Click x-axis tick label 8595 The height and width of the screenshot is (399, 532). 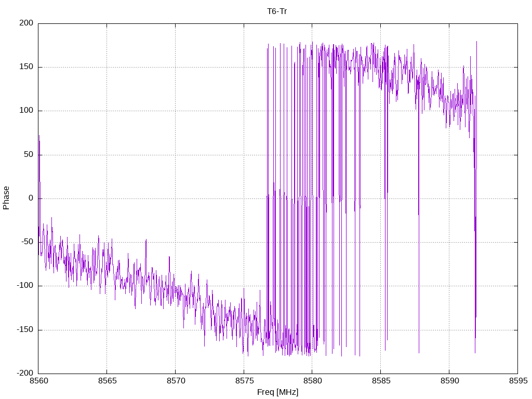coord(518,381)
